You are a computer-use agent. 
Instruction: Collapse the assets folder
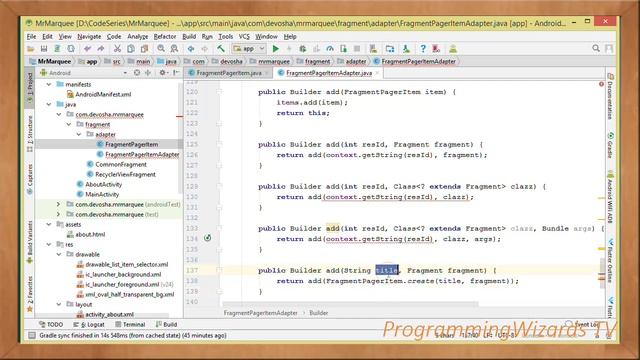pos(49,224)
